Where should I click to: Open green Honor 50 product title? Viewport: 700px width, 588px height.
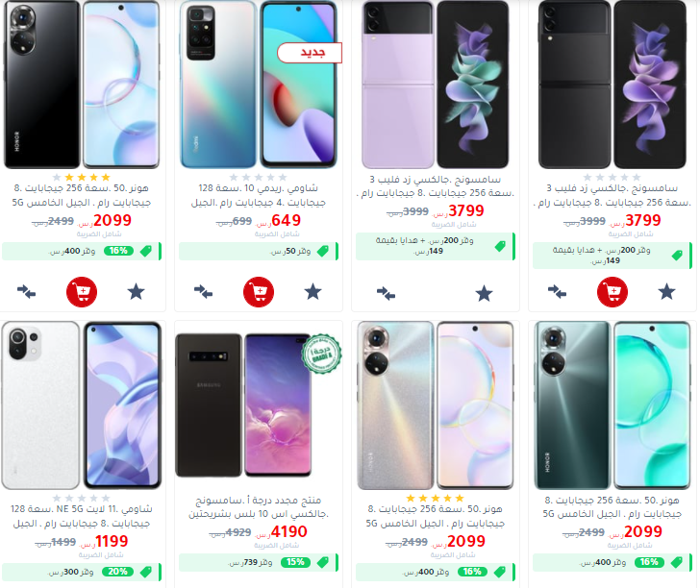coord(612,506)
